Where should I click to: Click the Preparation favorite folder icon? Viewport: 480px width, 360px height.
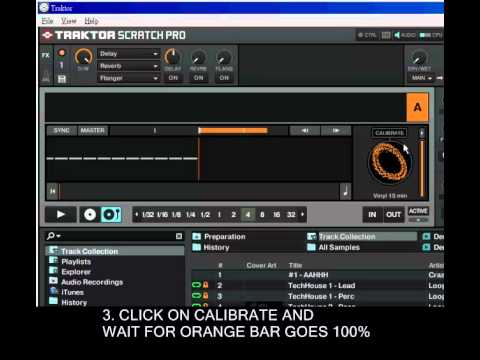point(197,236)
